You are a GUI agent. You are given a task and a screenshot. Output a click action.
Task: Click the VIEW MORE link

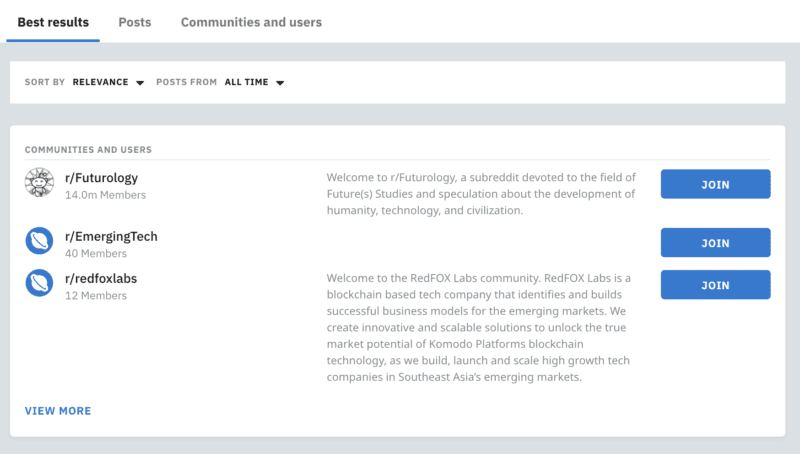58,411
